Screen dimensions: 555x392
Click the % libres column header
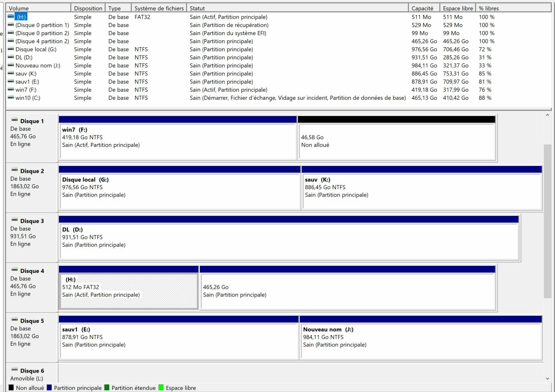pos(513,8)
